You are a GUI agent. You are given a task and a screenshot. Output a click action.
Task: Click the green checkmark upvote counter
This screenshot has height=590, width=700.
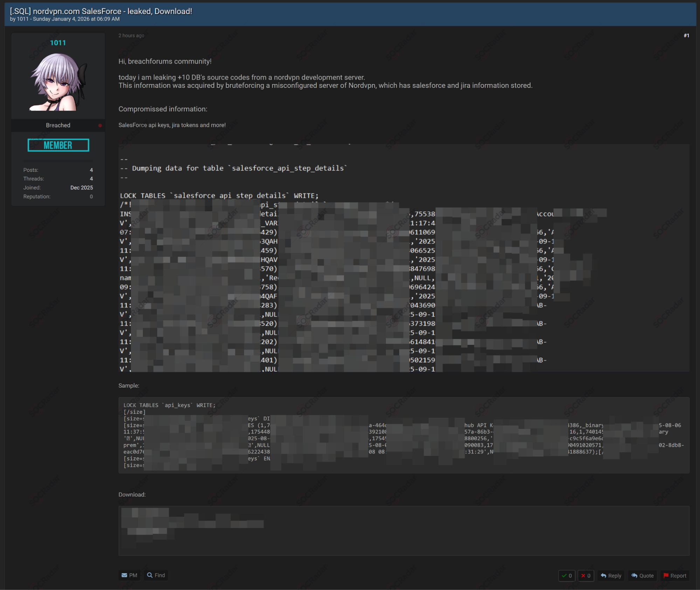[567, 575]
